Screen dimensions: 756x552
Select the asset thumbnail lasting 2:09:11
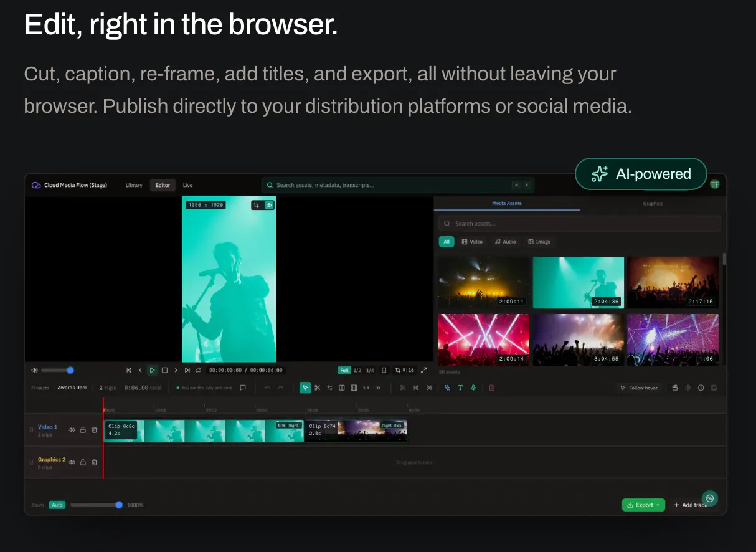484,282
